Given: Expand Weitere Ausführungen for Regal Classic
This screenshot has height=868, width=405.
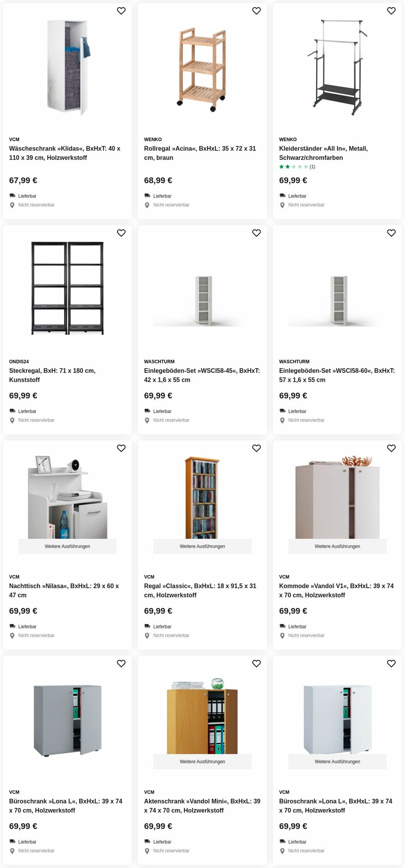Looking at the screenshot, I should tap(202, 546).
